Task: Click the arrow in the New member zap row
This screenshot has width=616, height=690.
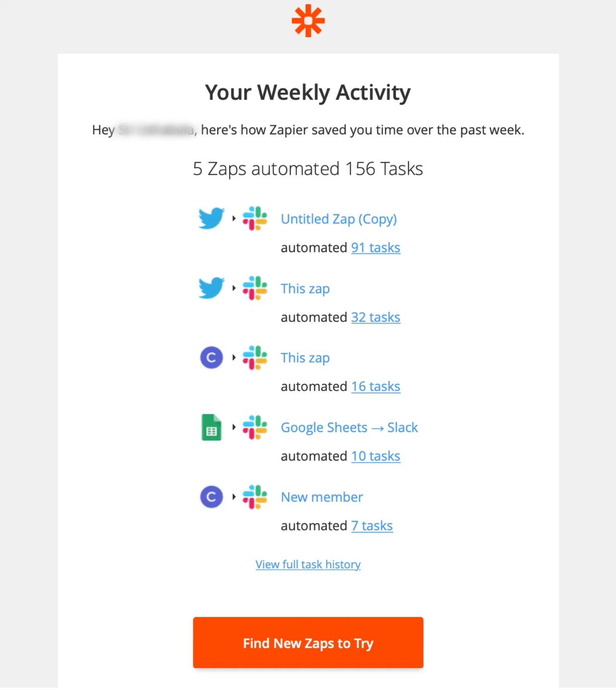Action: [234, 497]
